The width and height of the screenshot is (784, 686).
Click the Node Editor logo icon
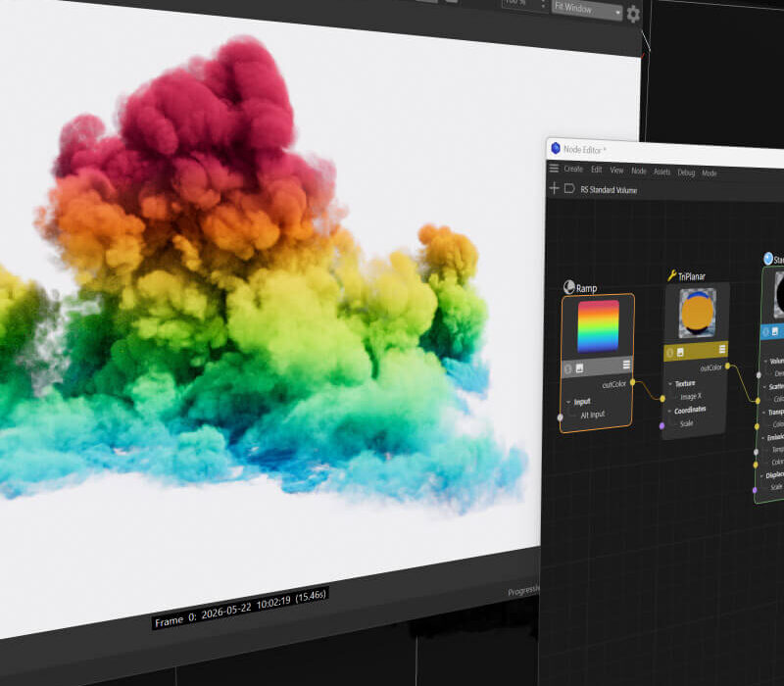pyautogui.click(x=556, y=148)
